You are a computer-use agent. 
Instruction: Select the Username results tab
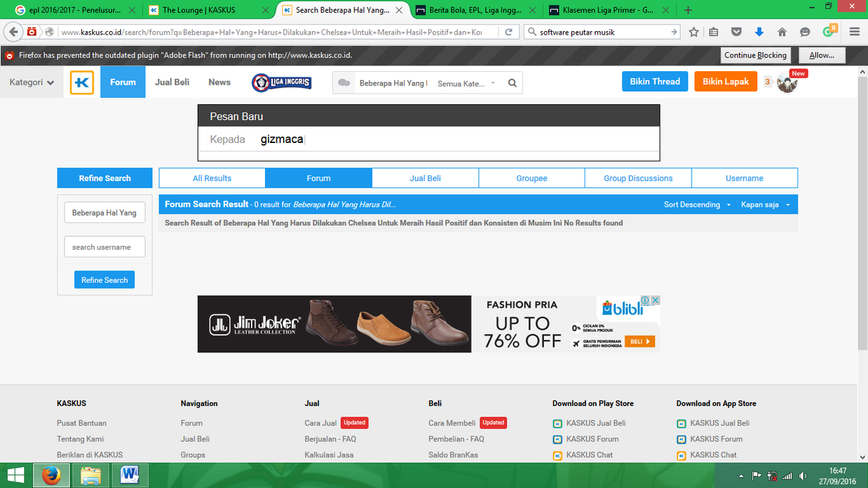pos(745,178)
